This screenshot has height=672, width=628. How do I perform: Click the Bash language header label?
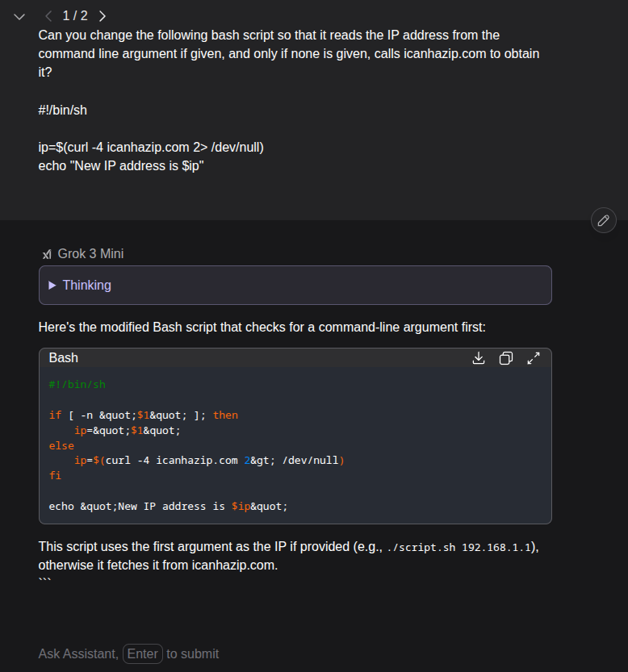pyautogui.click(x=64, y=357)
